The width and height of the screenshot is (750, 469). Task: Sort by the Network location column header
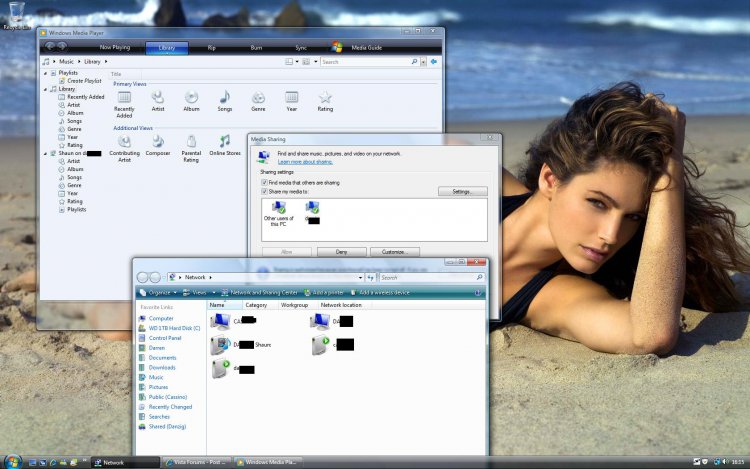point(342,305)
